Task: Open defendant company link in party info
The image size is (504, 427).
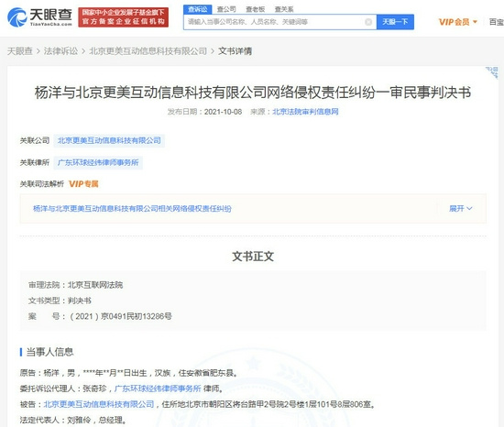Action: [x=99, y=404]
